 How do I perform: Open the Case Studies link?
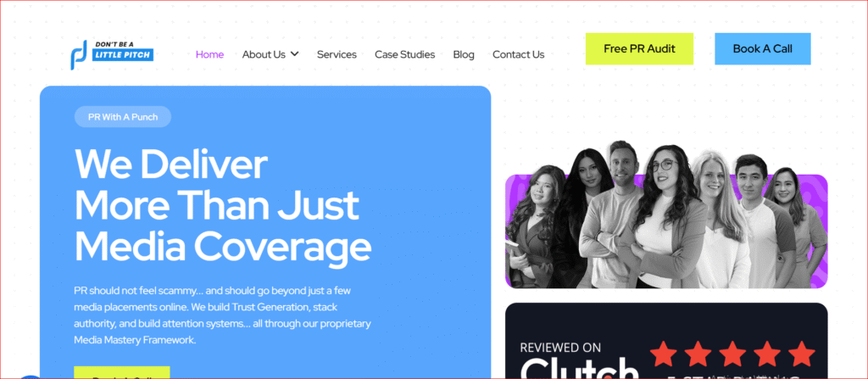404,54
